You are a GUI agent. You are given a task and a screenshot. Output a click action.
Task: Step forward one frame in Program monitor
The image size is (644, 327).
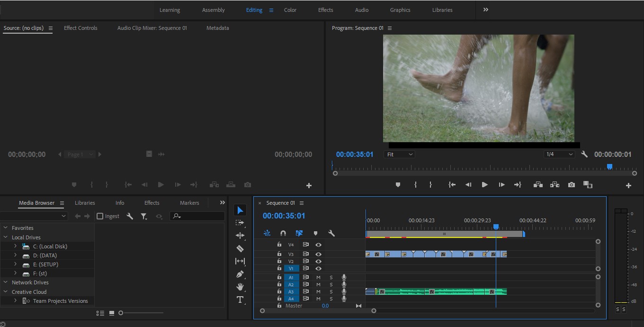coord(501,185)
